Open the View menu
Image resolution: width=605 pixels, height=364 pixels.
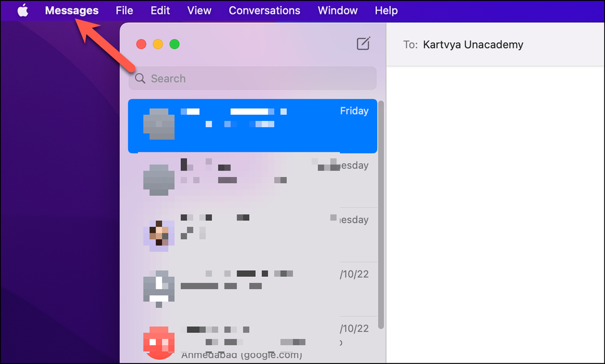click(199, 10)
